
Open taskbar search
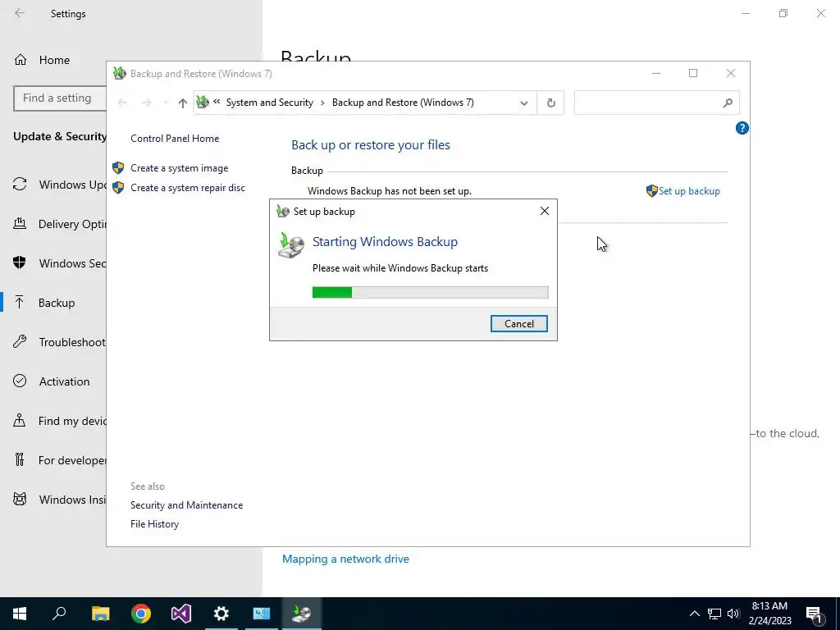coord(59,614)
